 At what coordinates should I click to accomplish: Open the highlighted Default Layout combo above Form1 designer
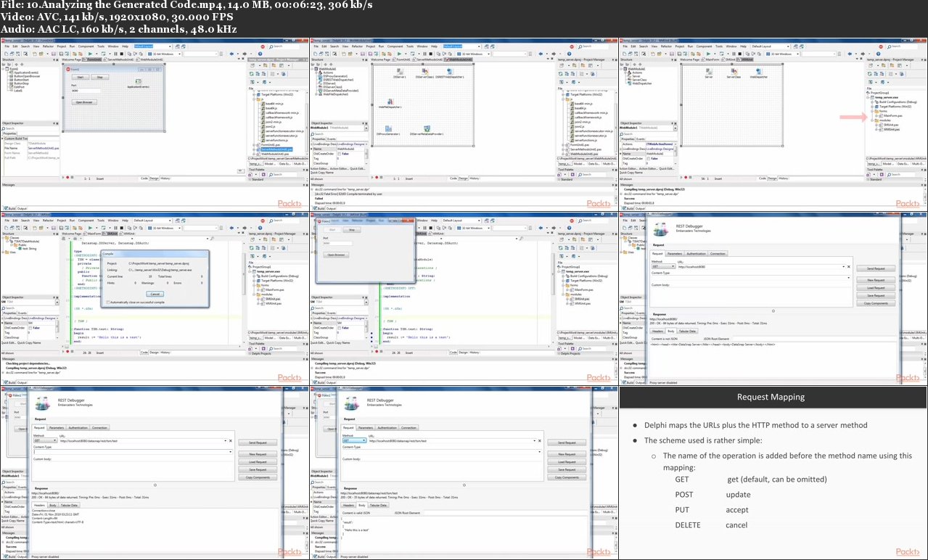point(153,46)
